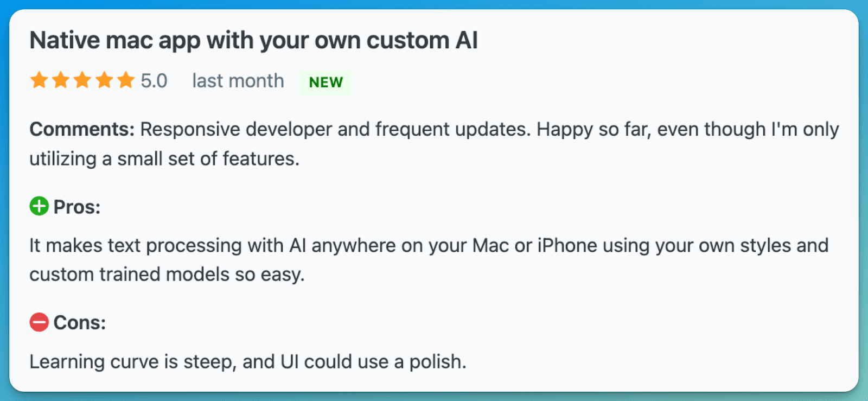Click the 'last month' review date
Screen dimensions: 868x401
(x=238, y=81)
